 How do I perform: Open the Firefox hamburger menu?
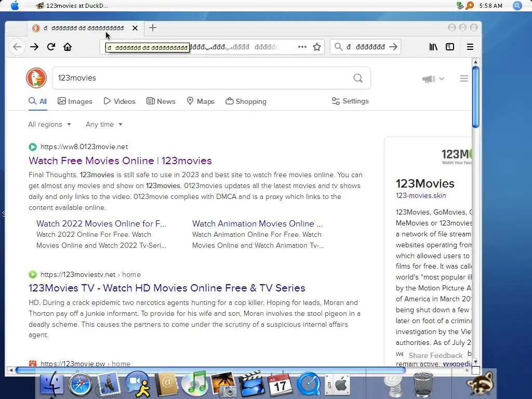[470, 47]
